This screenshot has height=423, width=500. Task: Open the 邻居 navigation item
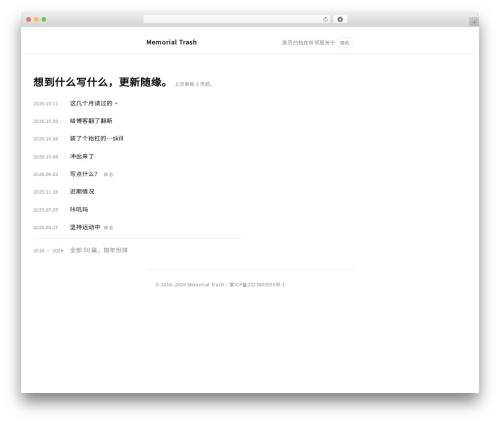click(x=319, y=43)
